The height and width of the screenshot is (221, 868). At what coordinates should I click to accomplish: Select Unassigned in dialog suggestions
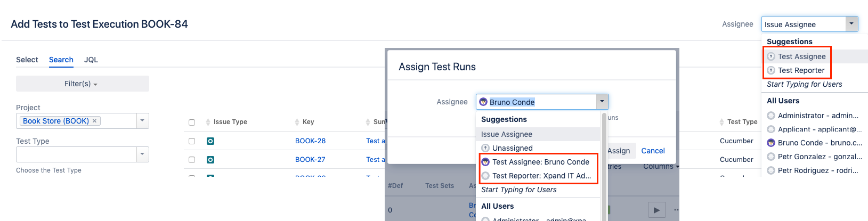(538, 148)
